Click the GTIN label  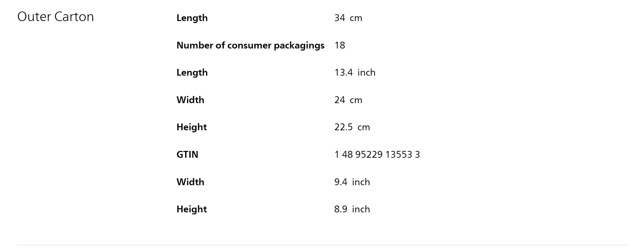click(x=187, y=155)
